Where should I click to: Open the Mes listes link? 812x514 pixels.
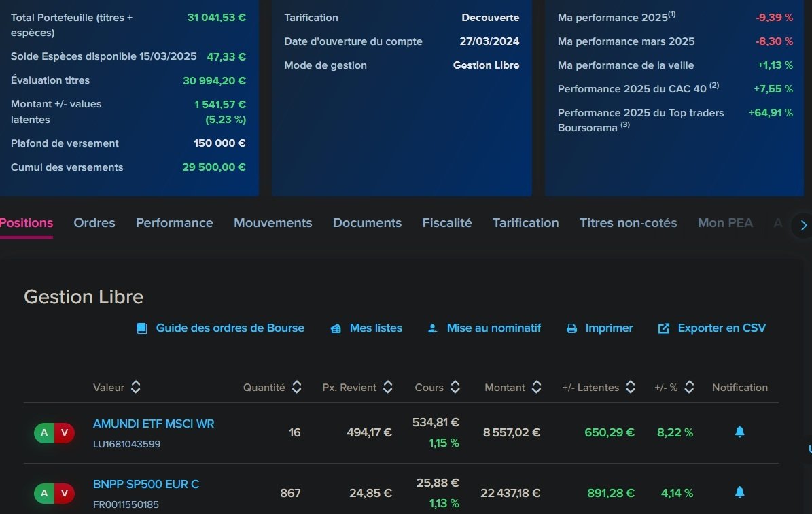(376, 328)
